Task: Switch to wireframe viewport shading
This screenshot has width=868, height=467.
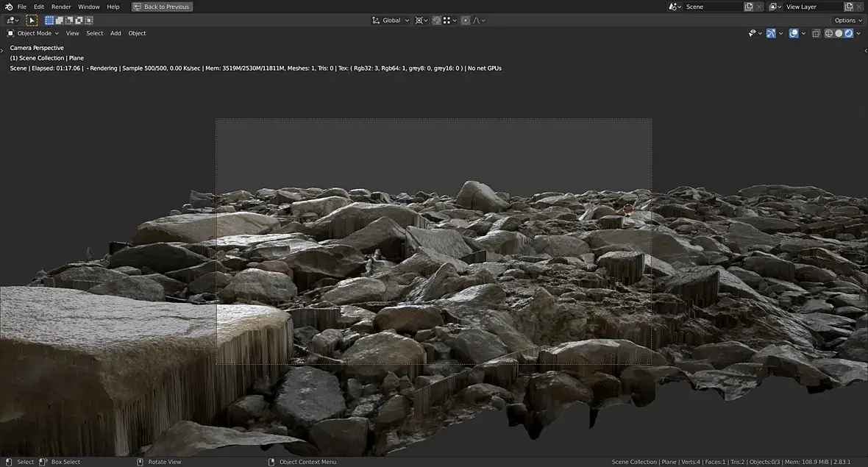Action: point(829,33)
